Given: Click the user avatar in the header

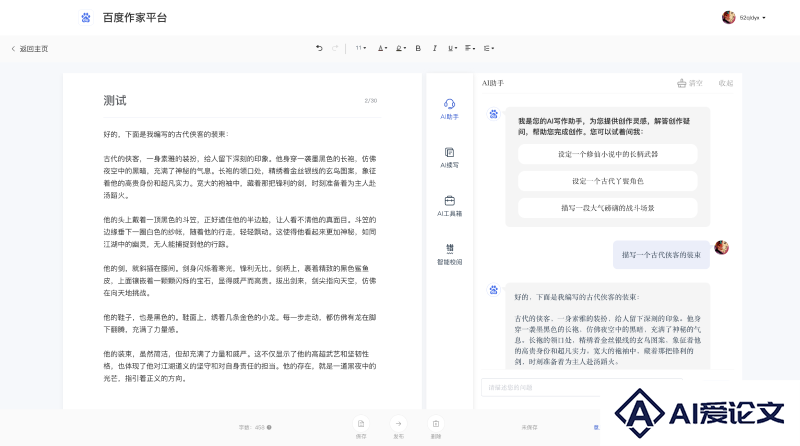Looking at the screenshot, I should 729,17.
